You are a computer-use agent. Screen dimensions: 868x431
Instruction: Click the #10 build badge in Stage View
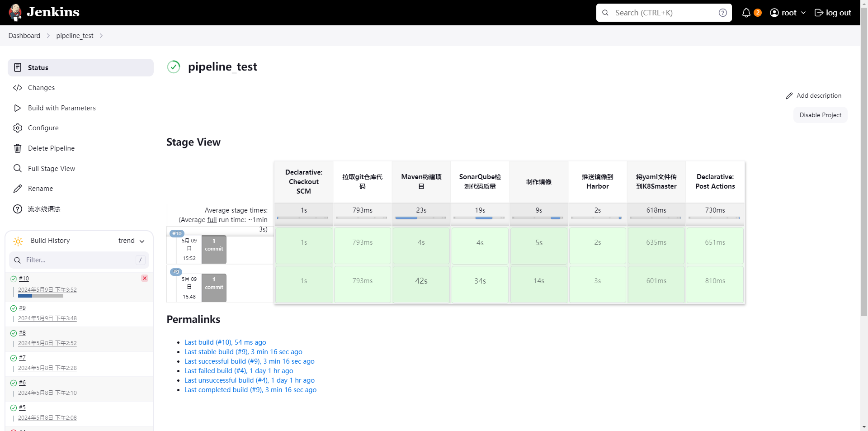tap(177, 233)
